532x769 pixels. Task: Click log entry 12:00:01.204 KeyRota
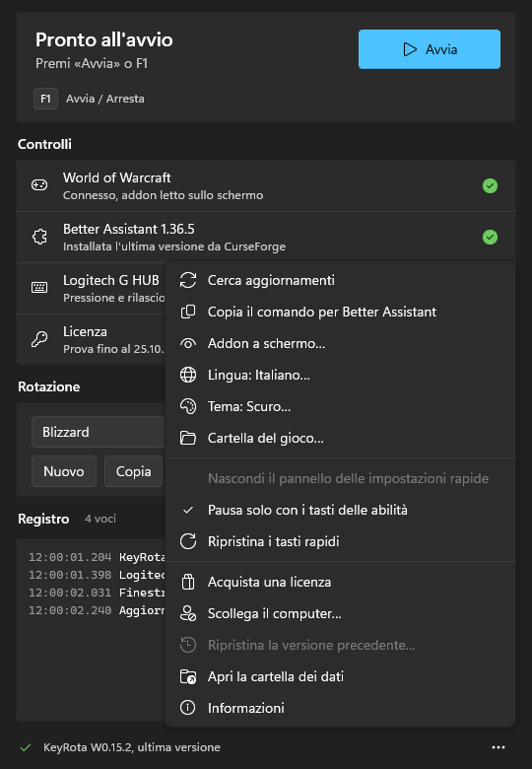click(97, 557)
